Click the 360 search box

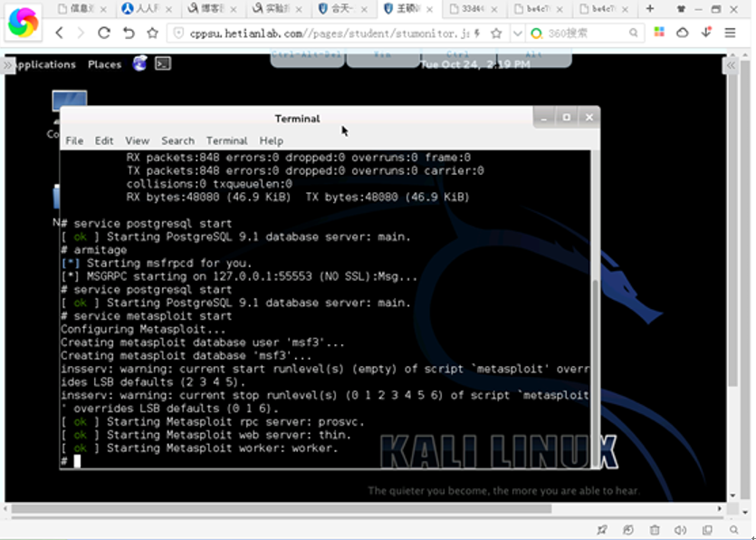click(583, 33)
